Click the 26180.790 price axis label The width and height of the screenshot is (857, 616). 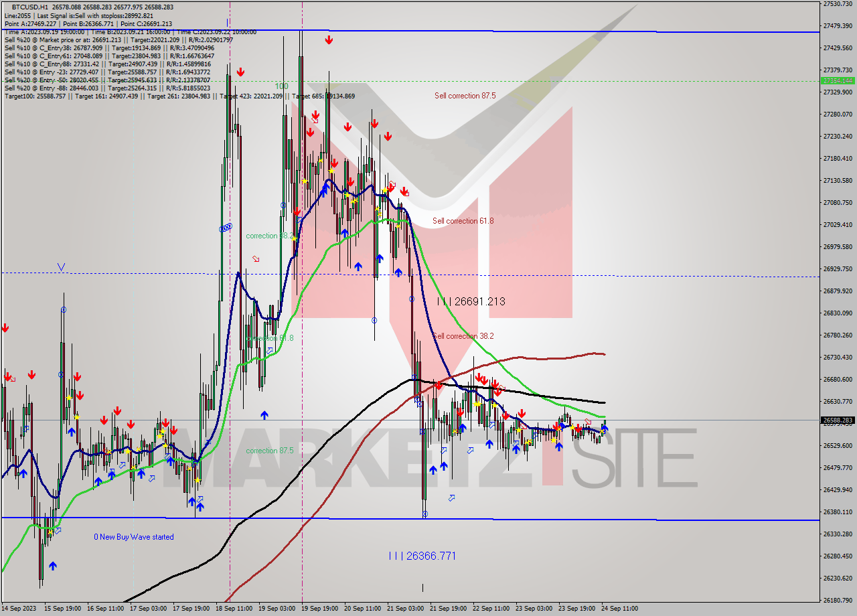838,600
